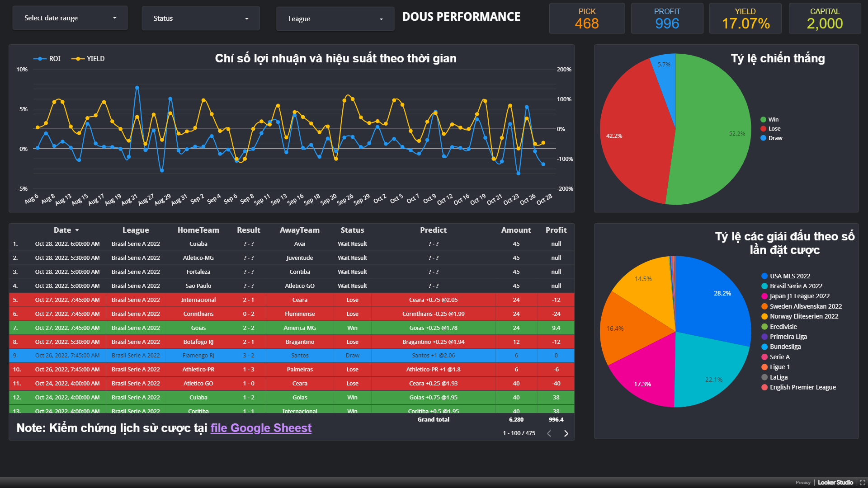Sort table by Profit column header
868x488 pixels.
(556, 230)
